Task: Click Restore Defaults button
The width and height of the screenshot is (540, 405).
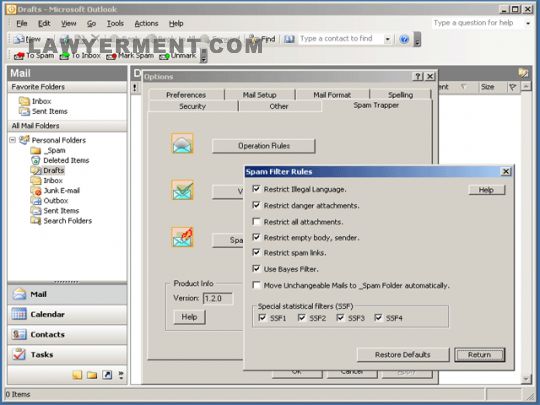Action: pyautogui.click(x=403, y=355)
